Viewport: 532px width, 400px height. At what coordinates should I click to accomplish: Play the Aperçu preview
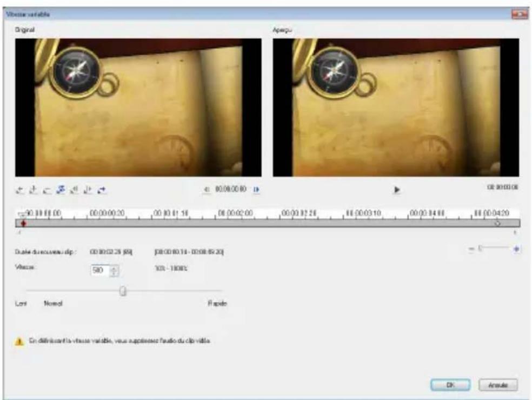(x=396, y=190)
